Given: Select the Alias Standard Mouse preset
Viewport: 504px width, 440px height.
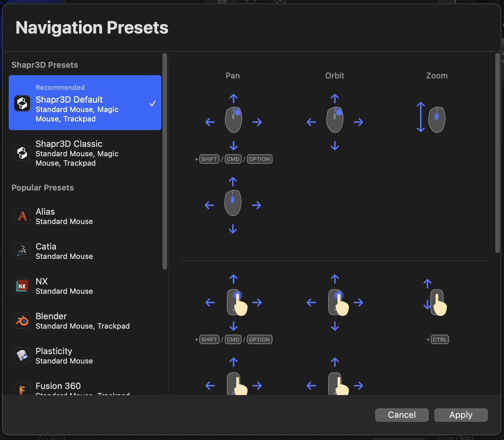Looking at the screenshot, I should (x=85, y=216).
